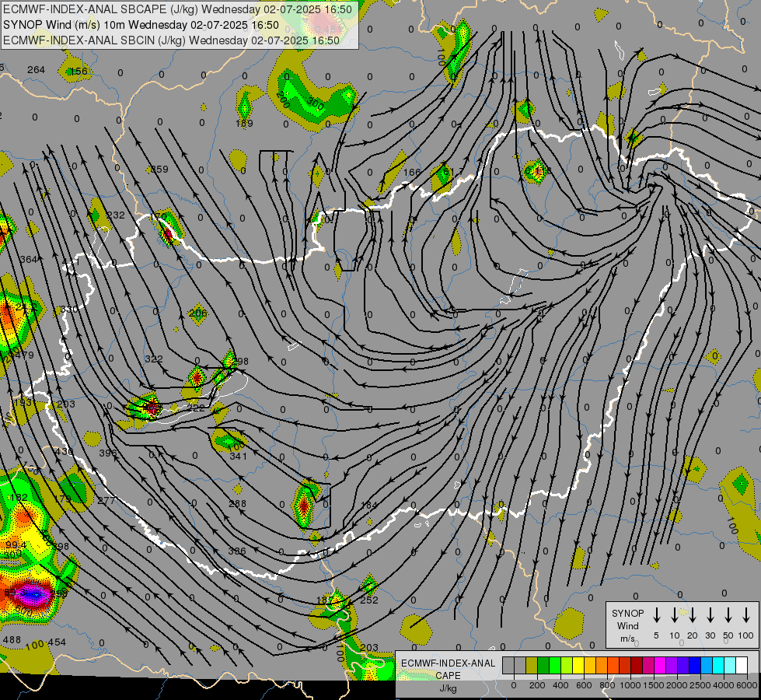Click the 'SYNOP Wind m/s' legend title
761x700 pixels.
(x=627, y=625)
